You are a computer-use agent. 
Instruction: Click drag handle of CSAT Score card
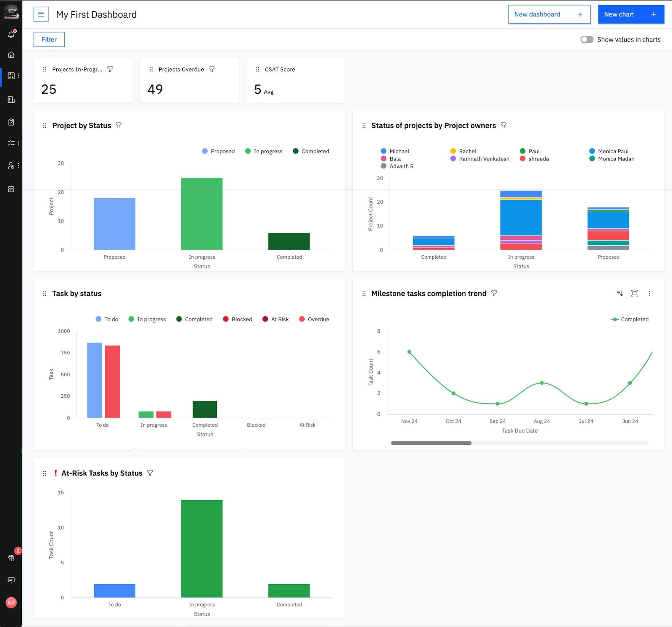coord(257,69)
